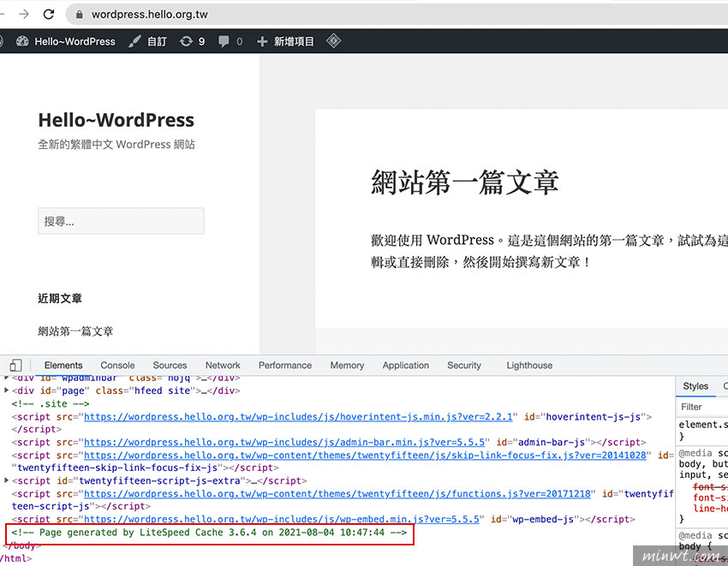This screenshot has width=728, height=566.
Task: Open the customizer brush icon
Action: [x=134, y=41]
